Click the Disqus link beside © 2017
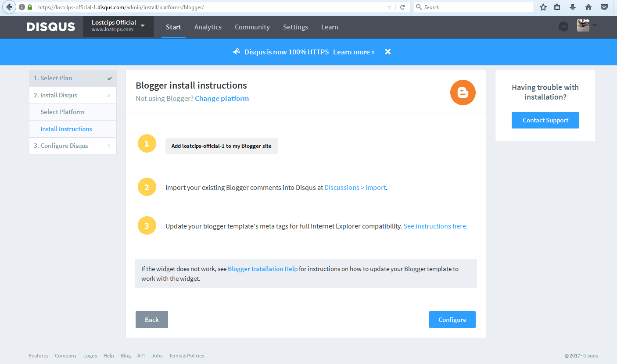The height and width of the screenshot is (364, 617). coord(591,356)
